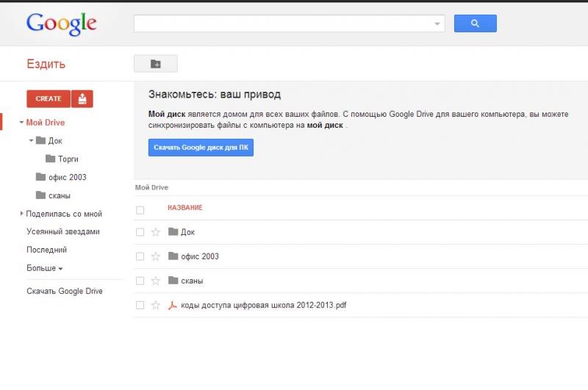This screenshot has height=390, width=588.
Task: Star the офис 2003 folder row
Action: 156,256
